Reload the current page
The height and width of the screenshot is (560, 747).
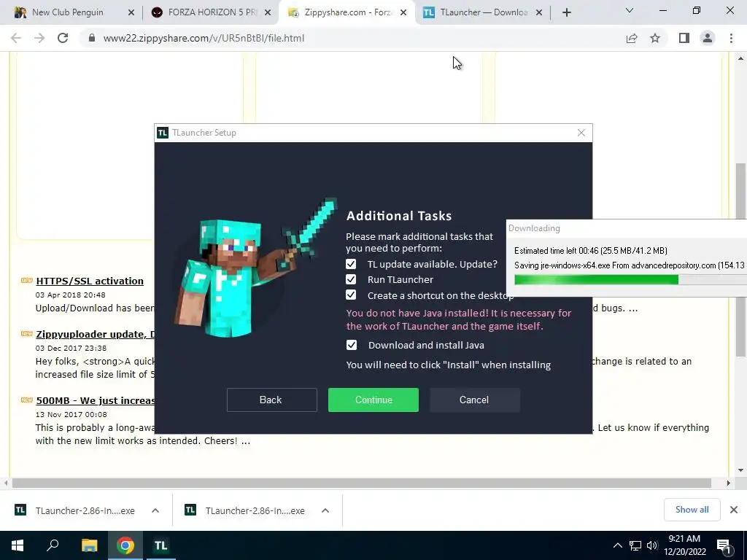pos(63,38)
